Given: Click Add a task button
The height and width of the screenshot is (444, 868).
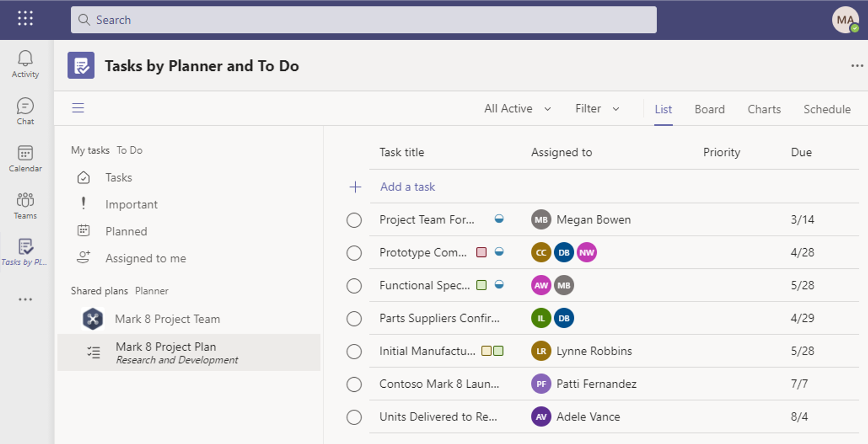Looking at the screenshot, I should click(x=408, y=187).
